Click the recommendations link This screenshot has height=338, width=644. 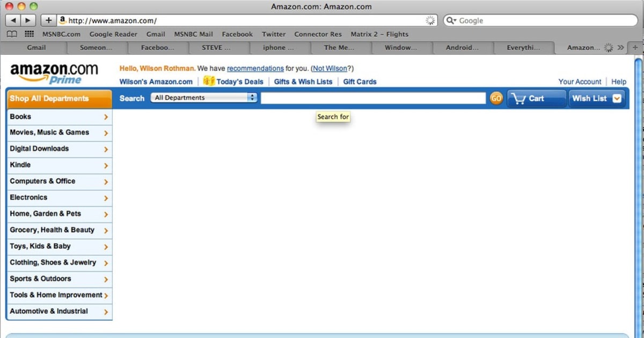[x=255, y=69]
